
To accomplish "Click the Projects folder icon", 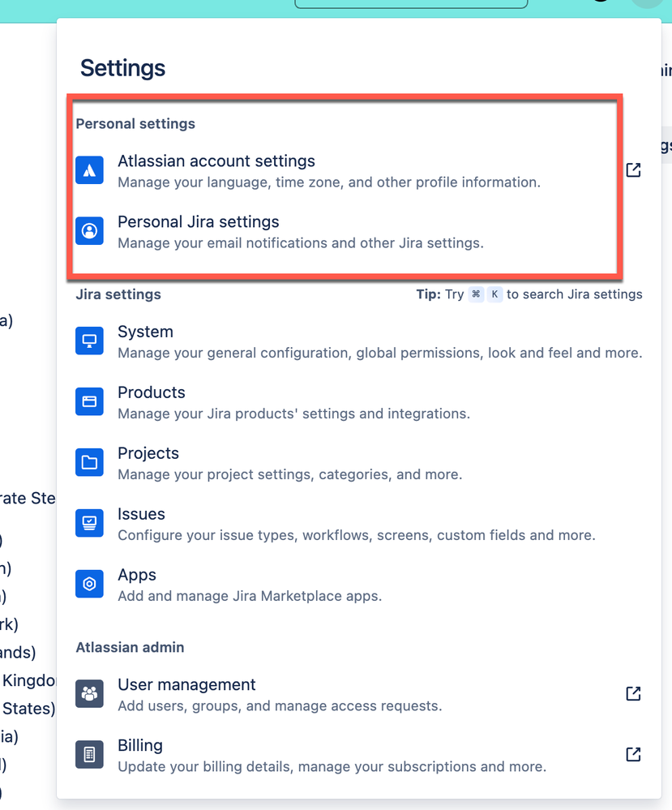I will coord(89,462).
